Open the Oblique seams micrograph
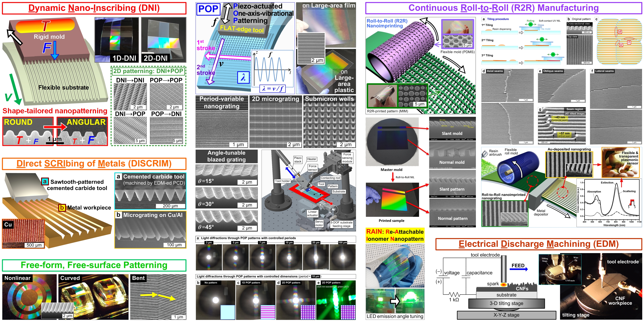 click(x=562, y=86)
